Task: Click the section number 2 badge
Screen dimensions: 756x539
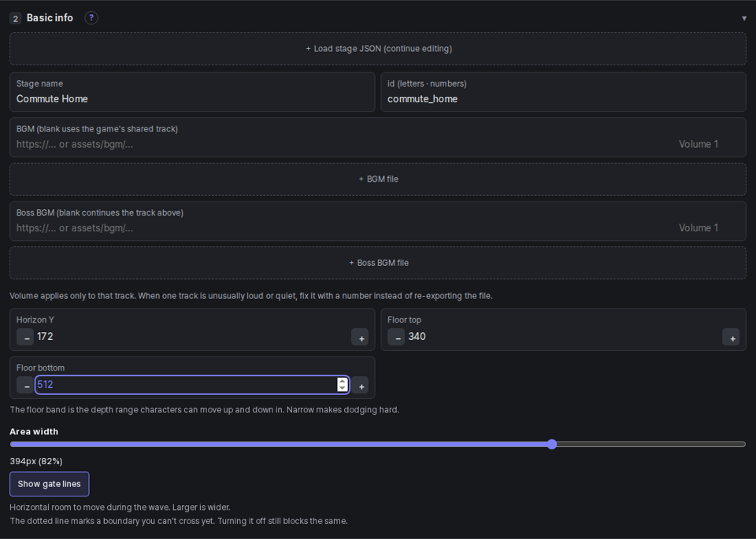Action: click(x=16, y=19)
